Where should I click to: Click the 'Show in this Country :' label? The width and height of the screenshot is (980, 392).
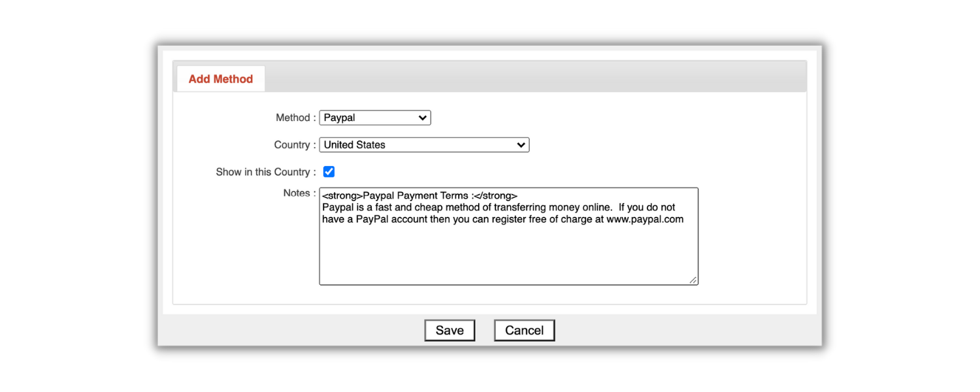click(x=266, y=172)
